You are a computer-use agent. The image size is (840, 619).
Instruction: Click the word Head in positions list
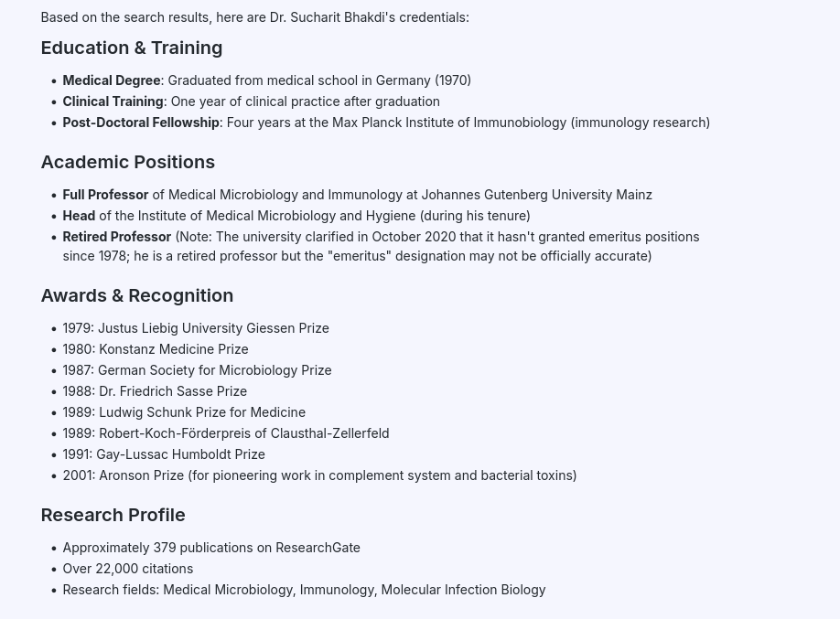79,216
